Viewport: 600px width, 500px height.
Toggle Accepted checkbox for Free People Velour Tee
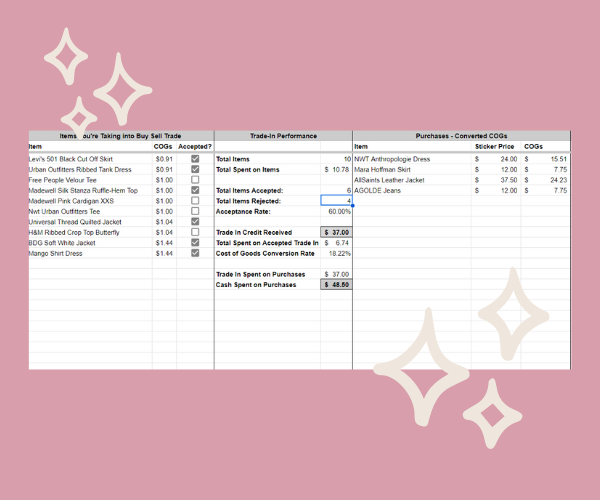(195, 180)
